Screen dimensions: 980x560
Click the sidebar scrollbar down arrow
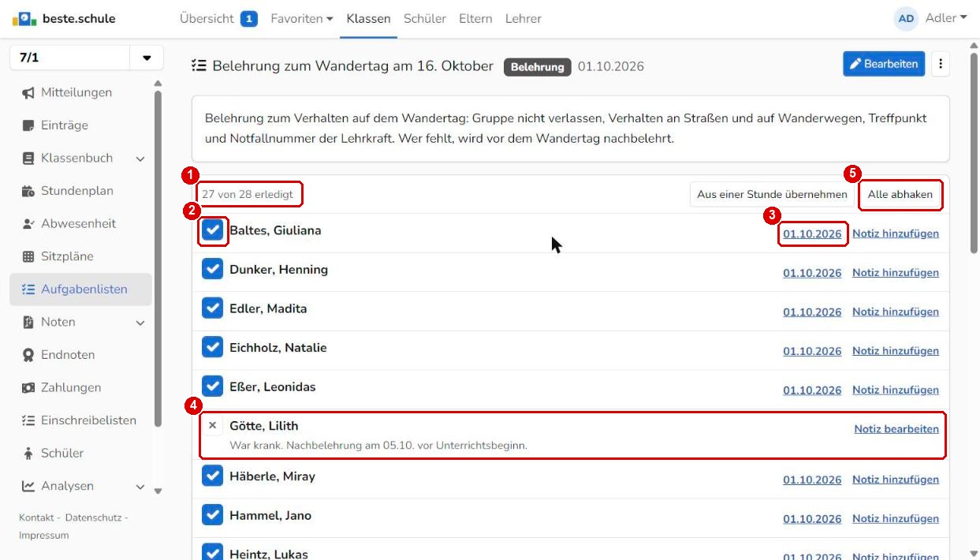[158, 491]
